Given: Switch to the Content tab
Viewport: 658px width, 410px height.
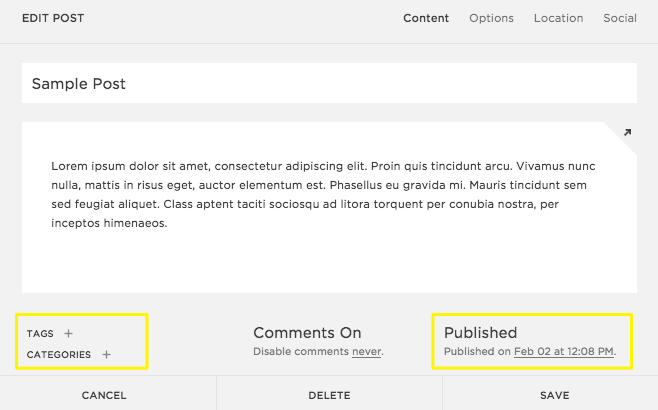Looking at the screenshot, I should click(426, 18).
